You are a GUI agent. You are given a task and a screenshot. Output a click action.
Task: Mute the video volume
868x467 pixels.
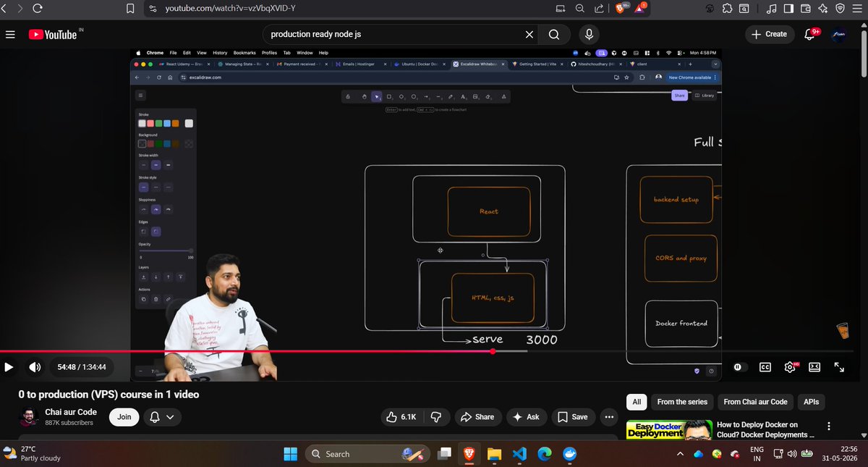34,367
